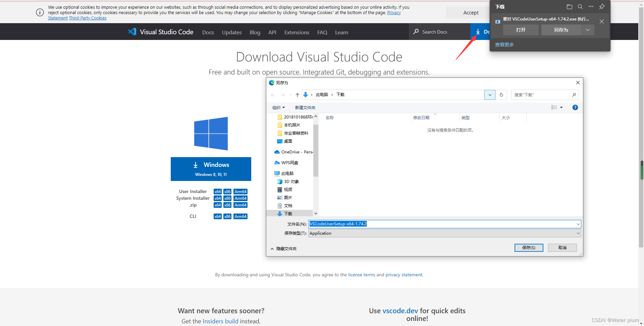Screen dimensions: 644x326
Task: Go up one folder level in Save As
Action: click(x=298, y=95)
